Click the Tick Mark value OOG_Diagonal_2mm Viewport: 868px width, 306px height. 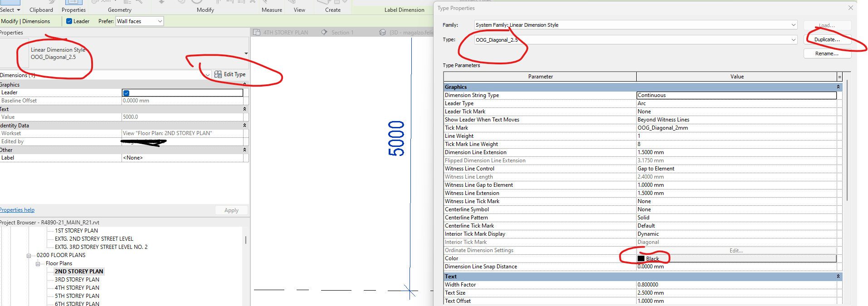[x=736, y=128]
